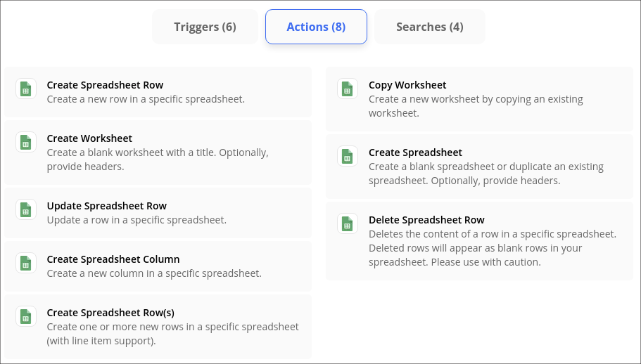Switch to the Triggers (6) tab
Screen dimensions: 641x364
click(205, 27)
